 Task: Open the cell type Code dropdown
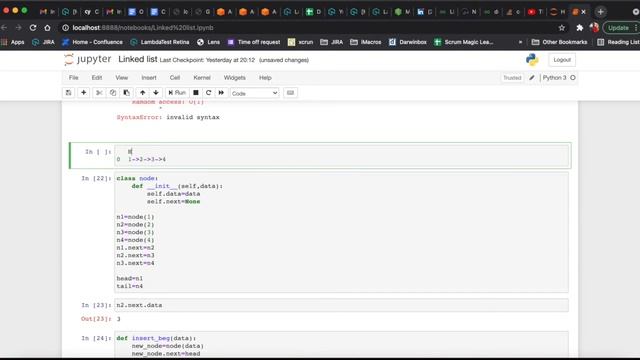pos(254,93)
